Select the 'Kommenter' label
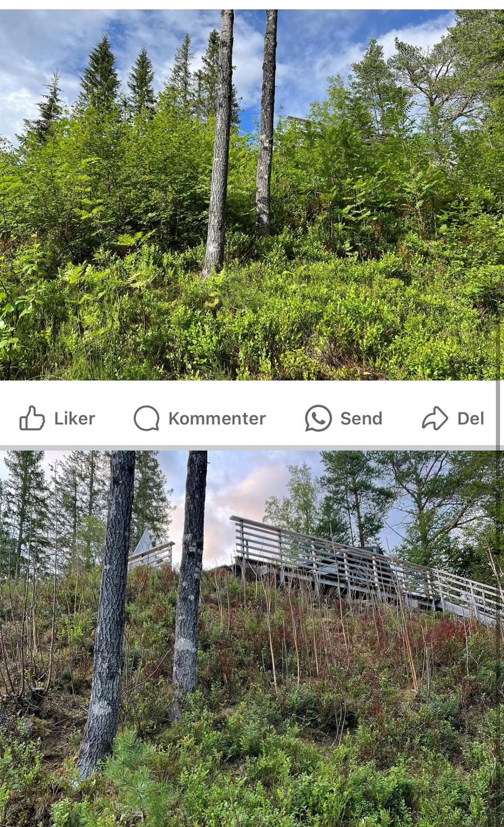This screenshot has width=504, height=827. pos(217,419)
